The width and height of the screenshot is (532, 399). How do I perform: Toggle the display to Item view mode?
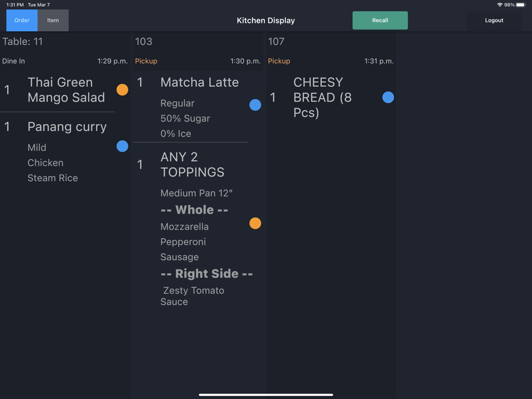[53, 20]
